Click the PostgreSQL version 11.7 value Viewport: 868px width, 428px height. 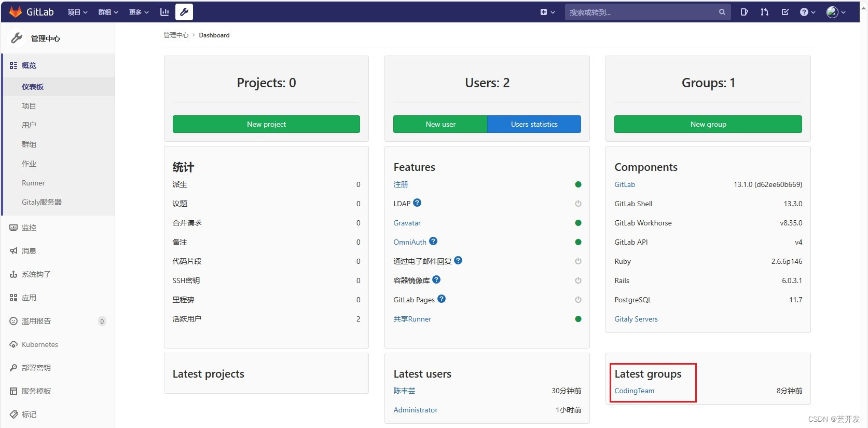coord(795,300)
